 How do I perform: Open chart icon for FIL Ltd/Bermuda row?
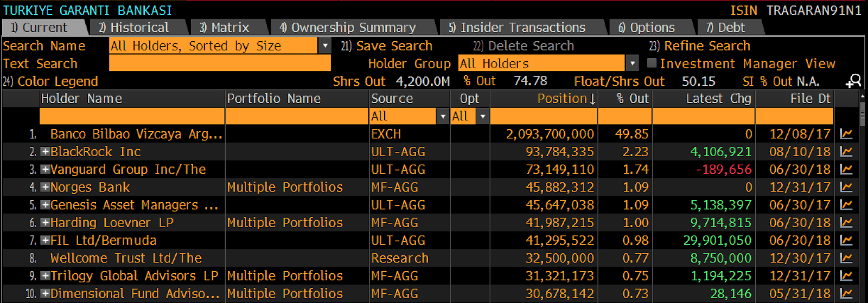(x=846, y=240)
